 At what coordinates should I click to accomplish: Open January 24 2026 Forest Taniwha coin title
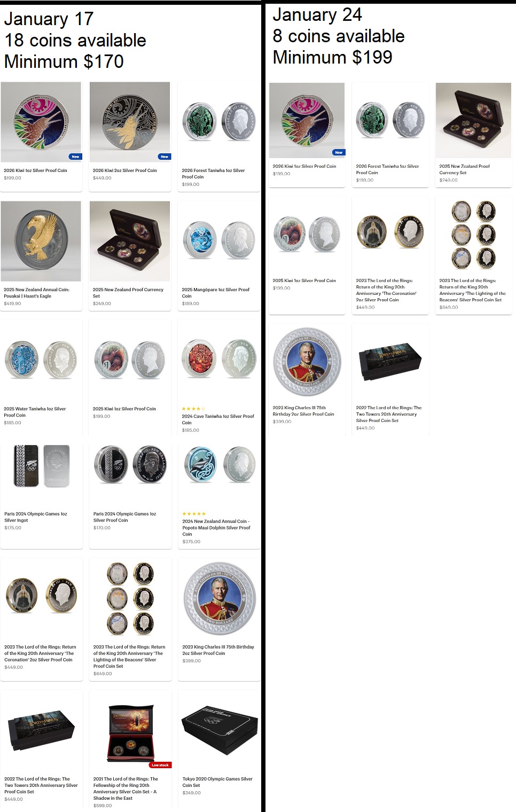pos(387,169)
